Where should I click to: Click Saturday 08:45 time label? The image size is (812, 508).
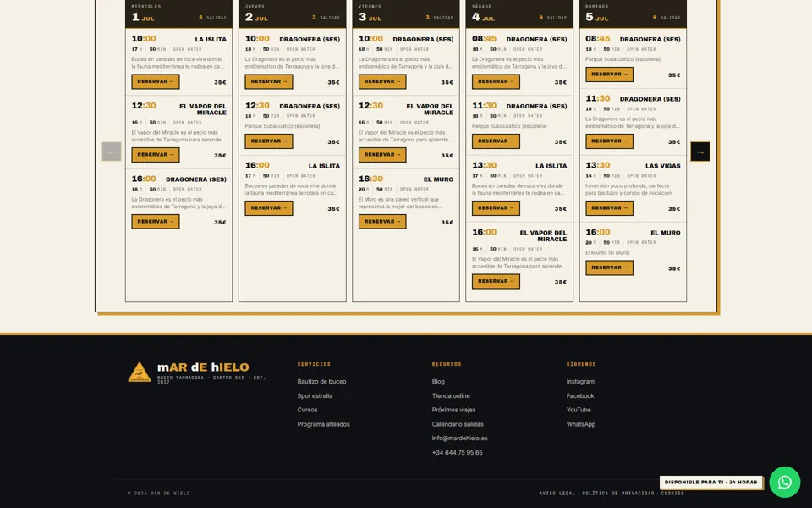484,39
